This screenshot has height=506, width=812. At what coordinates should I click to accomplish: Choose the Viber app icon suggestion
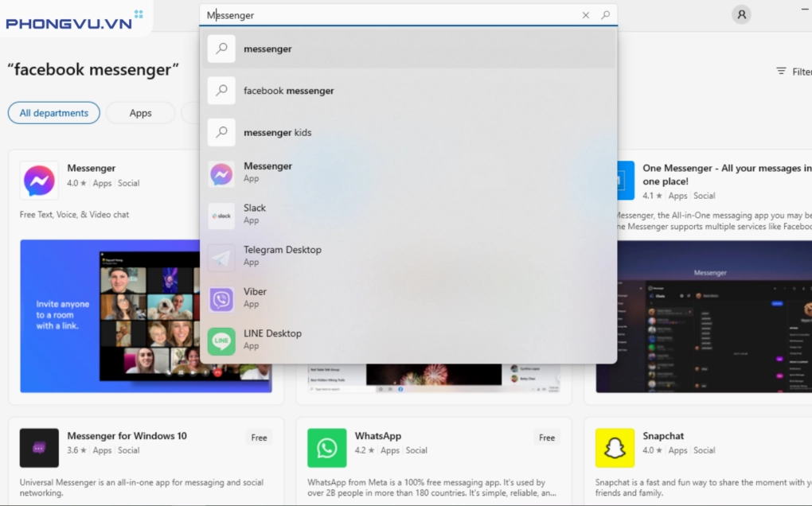[x=221, y=299]
